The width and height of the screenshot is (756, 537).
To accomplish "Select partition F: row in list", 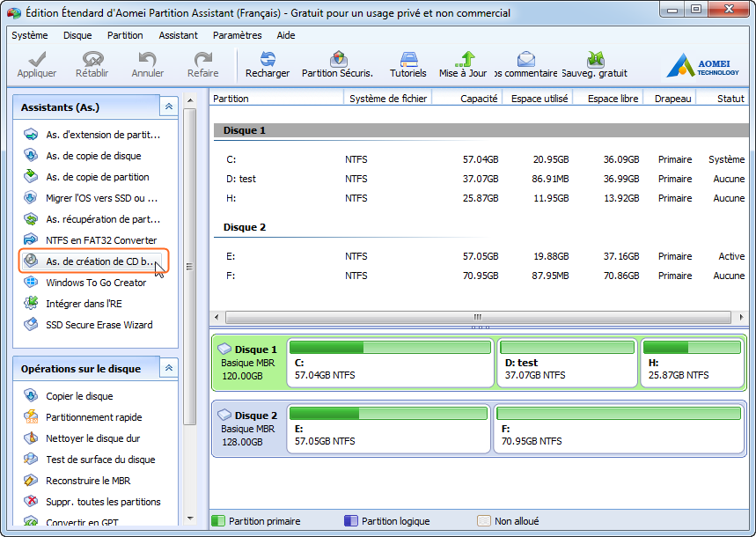I will (x=481, y=276).
